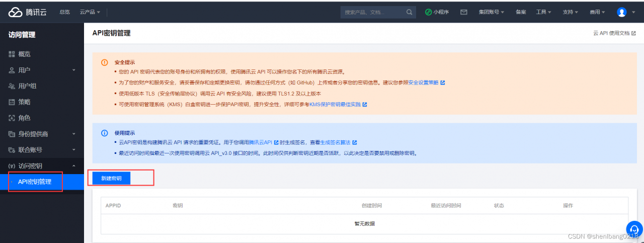Expand 用户 sidebar section
The image size is (644, 243).
[42, 70]
